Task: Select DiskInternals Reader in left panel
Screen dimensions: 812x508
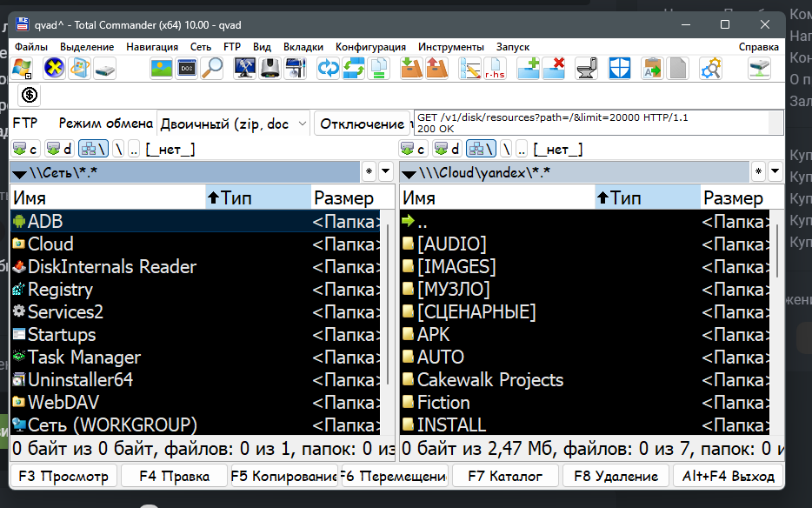Action: tap(196, 266)
